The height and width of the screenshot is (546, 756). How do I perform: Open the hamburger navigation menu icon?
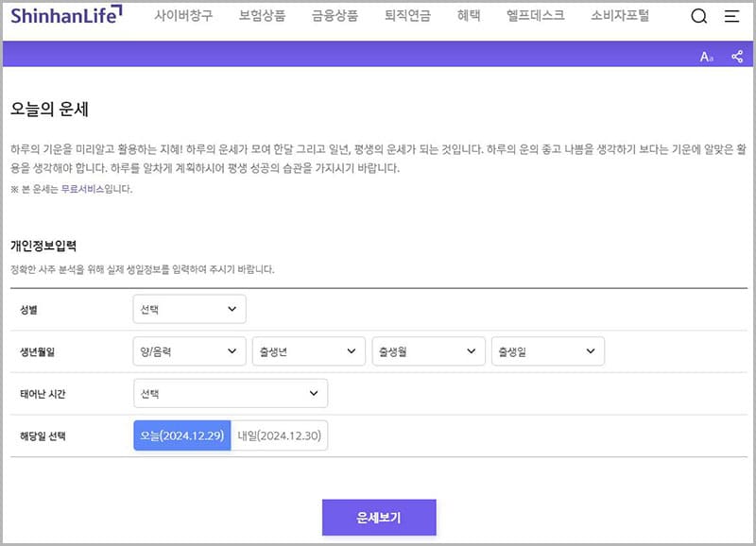(x=730, y=16)
